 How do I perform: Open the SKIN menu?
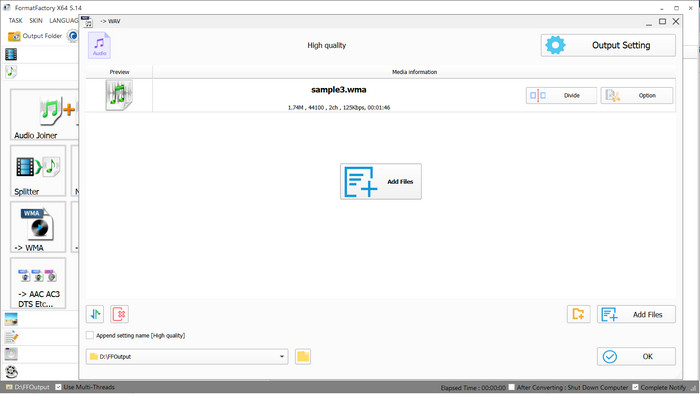pos(36,21)
